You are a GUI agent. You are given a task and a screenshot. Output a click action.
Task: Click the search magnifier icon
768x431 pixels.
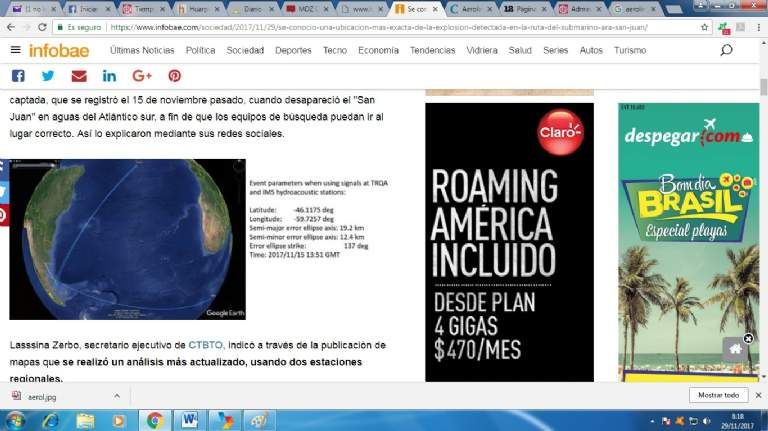726,50
